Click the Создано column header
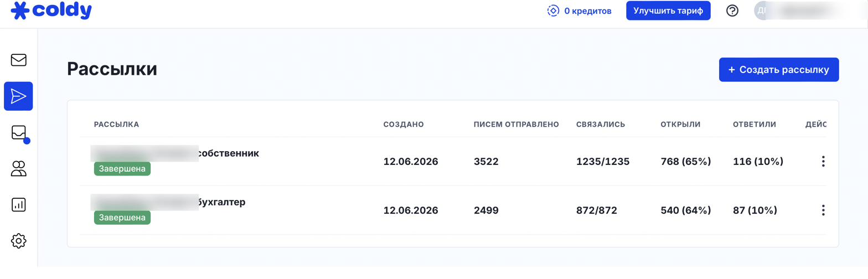 point(404,125)
